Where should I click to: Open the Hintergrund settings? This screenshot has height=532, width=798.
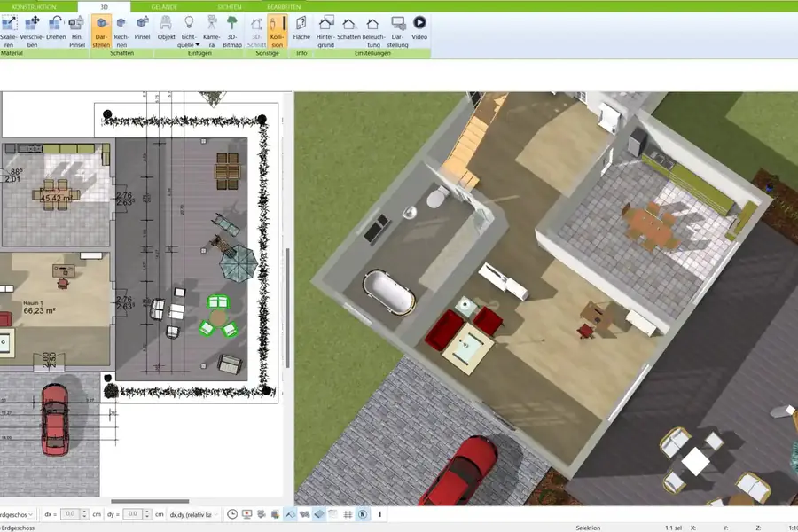(325, 28)
